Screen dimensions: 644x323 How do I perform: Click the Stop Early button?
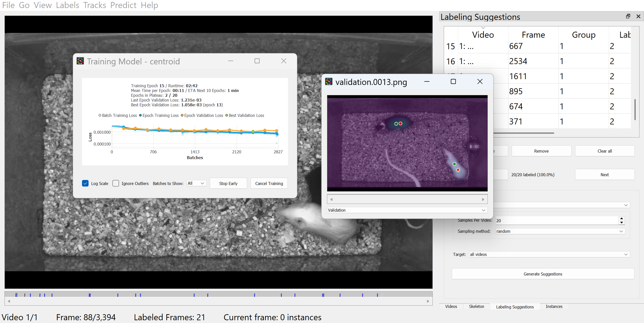click(x=228, y=183)
